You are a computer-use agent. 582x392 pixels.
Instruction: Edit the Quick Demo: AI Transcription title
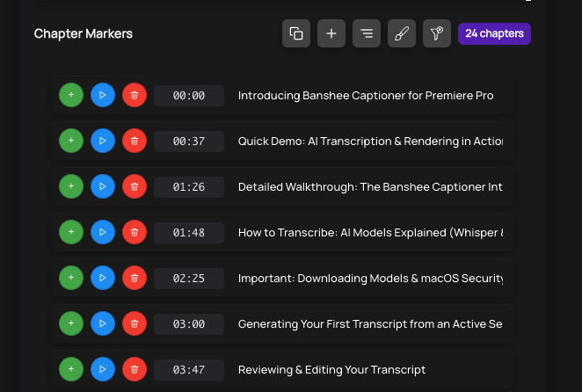(x=370, y=142)
